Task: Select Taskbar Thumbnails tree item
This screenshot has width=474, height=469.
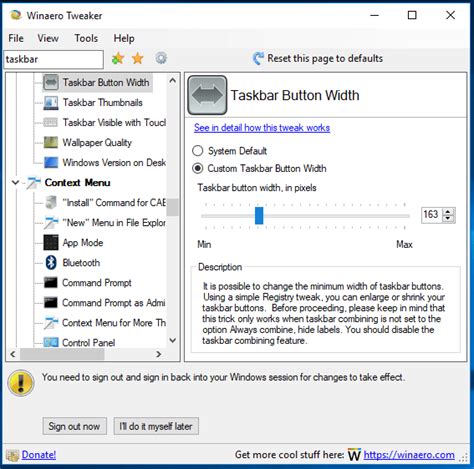Action: [x=103, y=103]
